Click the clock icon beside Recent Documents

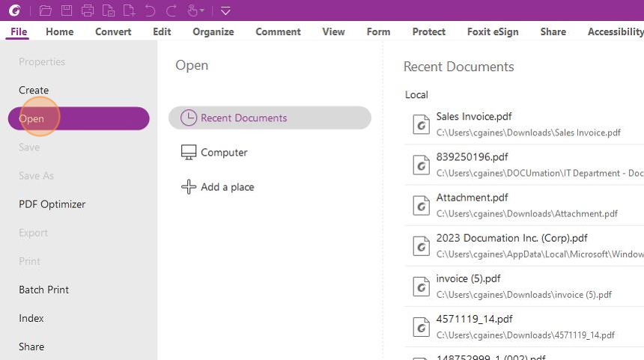189,118
